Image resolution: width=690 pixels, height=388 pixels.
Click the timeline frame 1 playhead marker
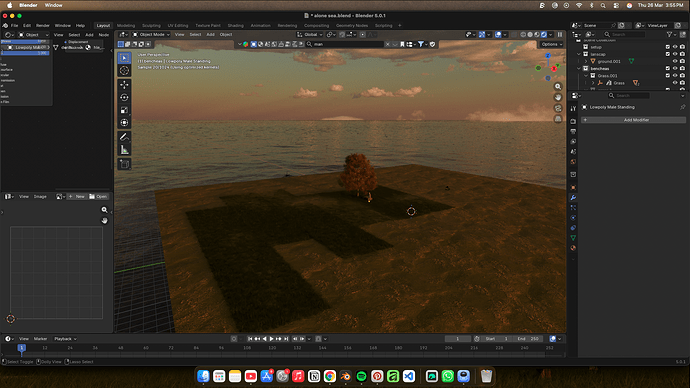pos(21,348)
